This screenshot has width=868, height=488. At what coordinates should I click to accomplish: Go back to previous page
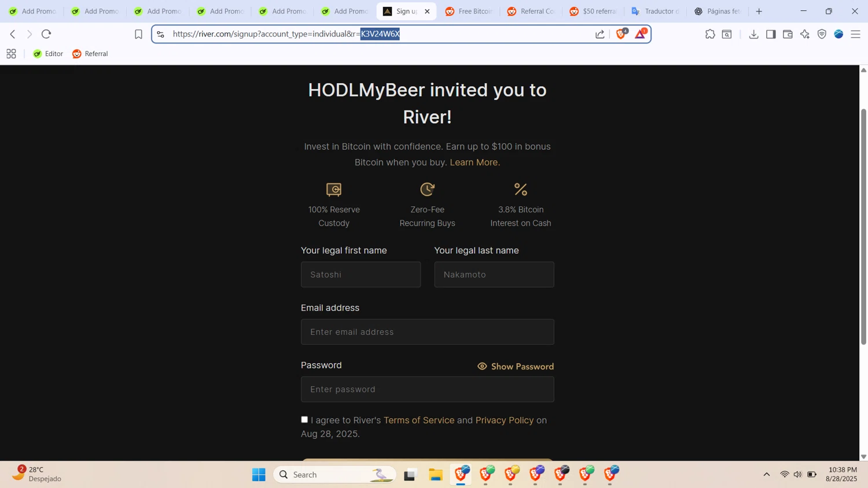pyautogui.click(x=13, y=34)
